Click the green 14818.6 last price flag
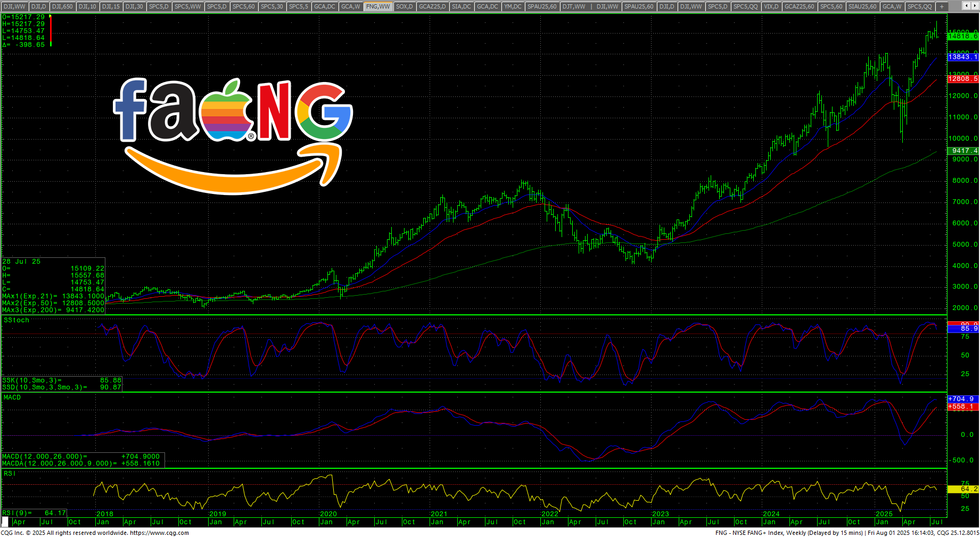Viewport: 980px width, 537px height. tap(963, 36)
